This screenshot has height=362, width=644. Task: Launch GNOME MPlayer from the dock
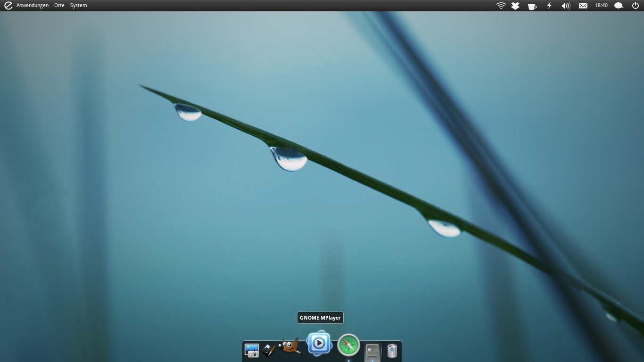(x=319, y=343)
